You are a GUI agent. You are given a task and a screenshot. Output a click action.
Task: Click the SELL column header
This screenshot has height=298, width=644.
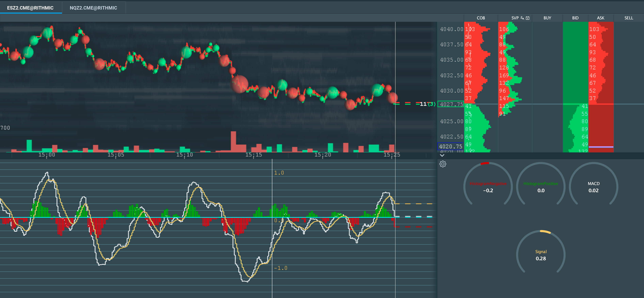629,18
